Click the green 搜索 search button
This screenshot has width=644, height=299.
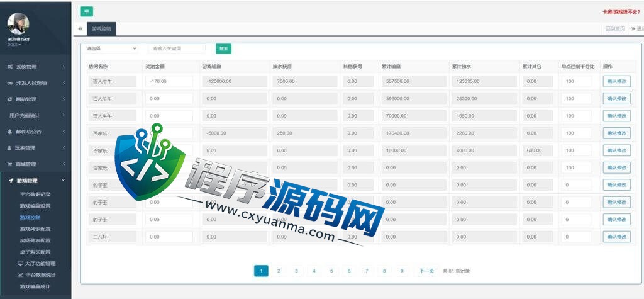point(223,48)
